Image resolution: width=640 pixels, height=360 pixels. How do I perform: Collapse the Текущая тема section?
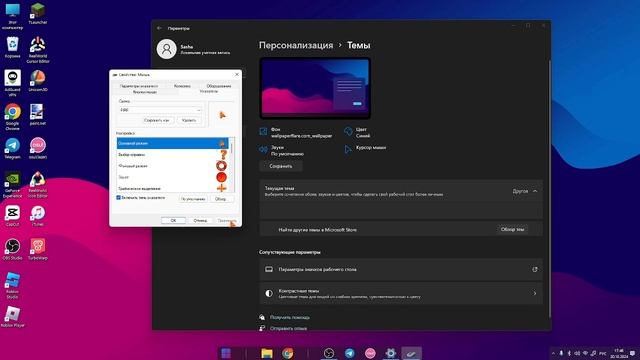pyautogui.click(x=535, y=191)
